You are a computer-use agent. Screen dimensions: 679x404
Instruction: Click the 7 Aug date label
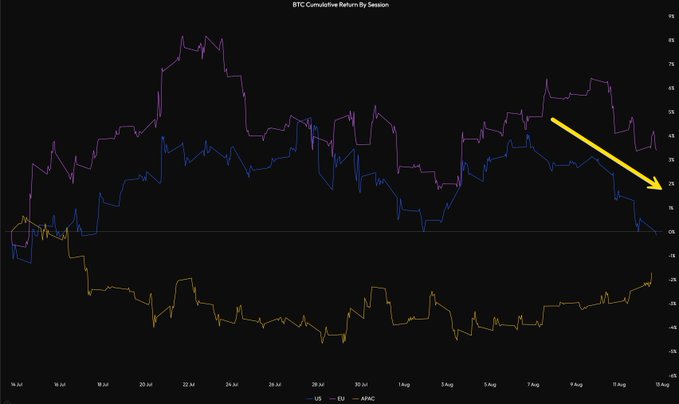[533, 384]
